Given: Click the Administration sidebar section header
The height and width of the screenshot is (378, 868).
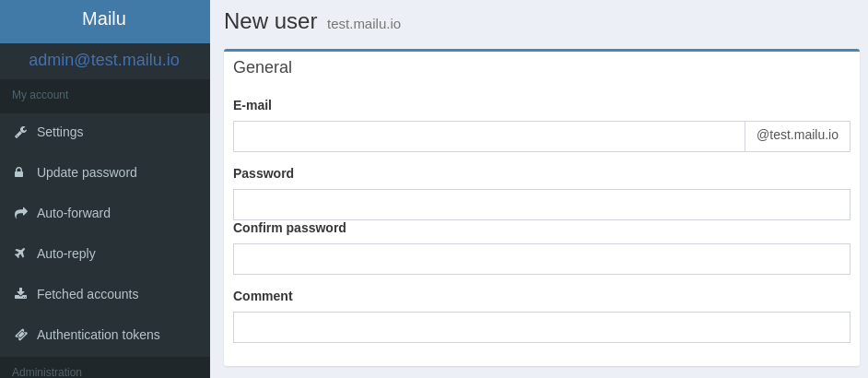Looking at the screenshot, I should [47, 372].
